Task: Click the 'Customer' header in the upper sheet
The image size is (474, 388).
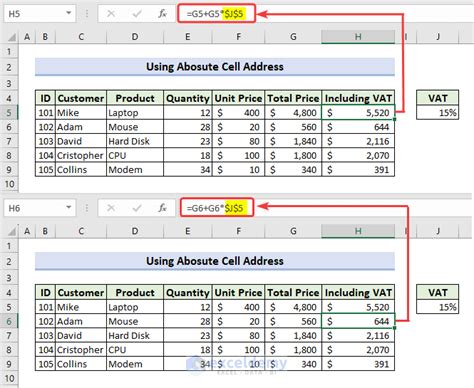Action: click(81, 98)
